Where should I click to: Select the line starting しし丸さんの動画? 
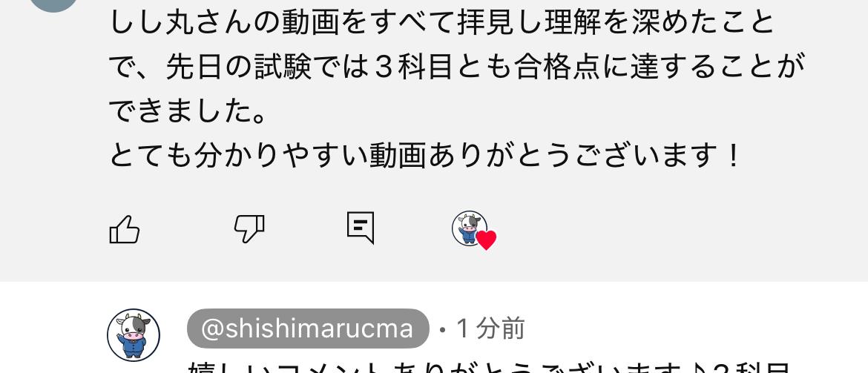click(441, 24)
